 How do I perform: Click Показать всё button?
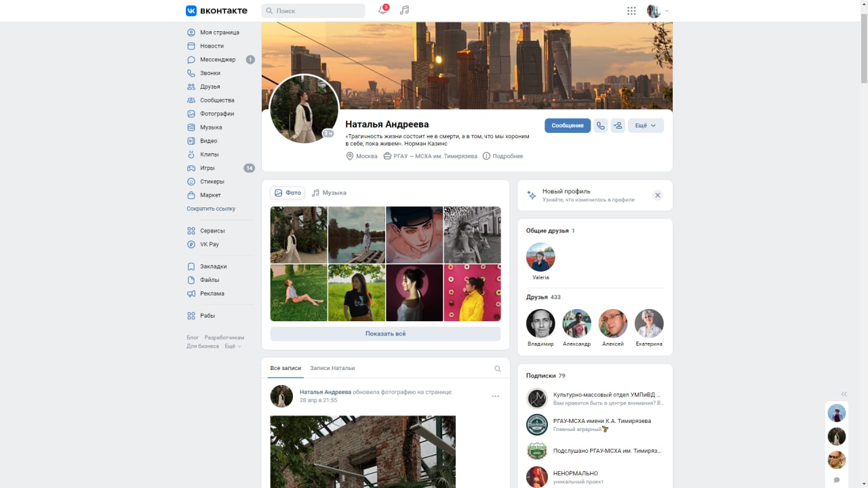(x=385, y=333)
